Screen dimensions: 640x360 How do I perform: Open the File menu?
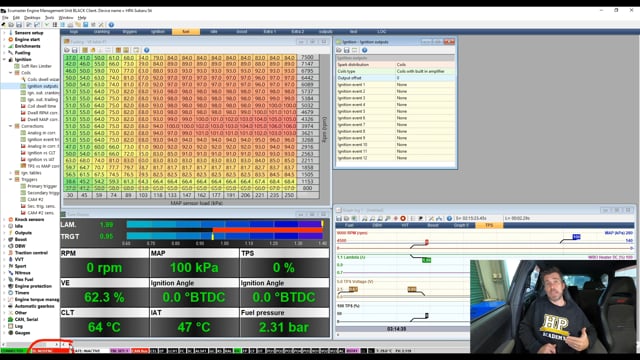[x=5, y=18]
